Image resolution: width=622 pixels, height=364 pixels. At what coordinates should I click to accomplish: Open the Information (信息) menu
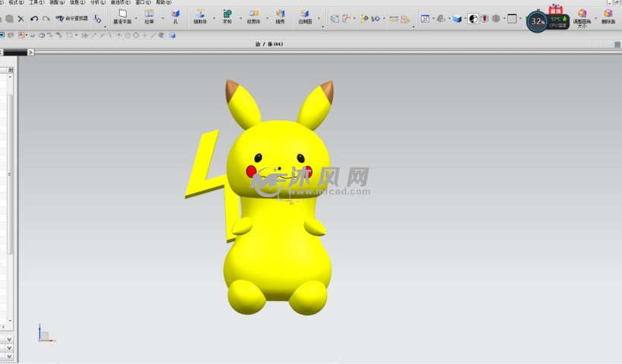[77, 2]
